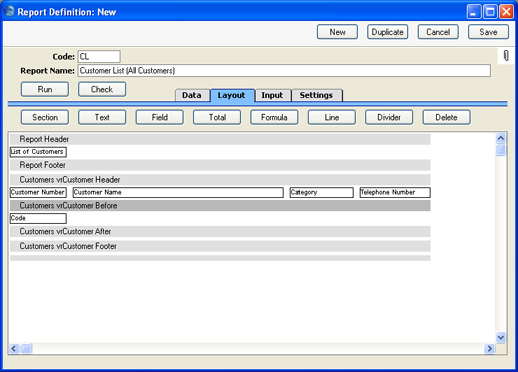Image resolution: width=518 pixels, height=372 pixels.
Task: Maximize the Report Definition window
Action: coord(490,12)
